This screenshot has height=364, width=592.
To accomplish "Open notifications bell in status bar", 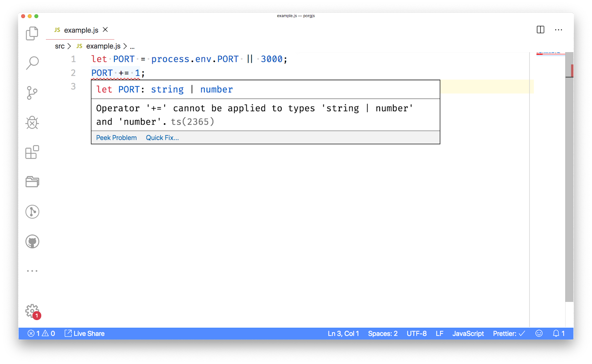I will (559, 333).
